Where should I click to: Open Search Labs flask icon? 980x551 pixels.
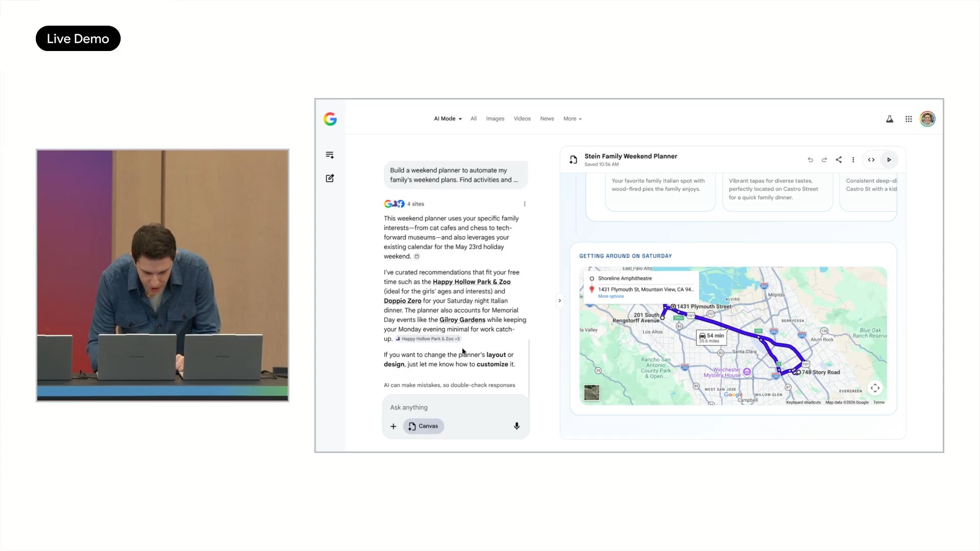[x=890, y=119]
